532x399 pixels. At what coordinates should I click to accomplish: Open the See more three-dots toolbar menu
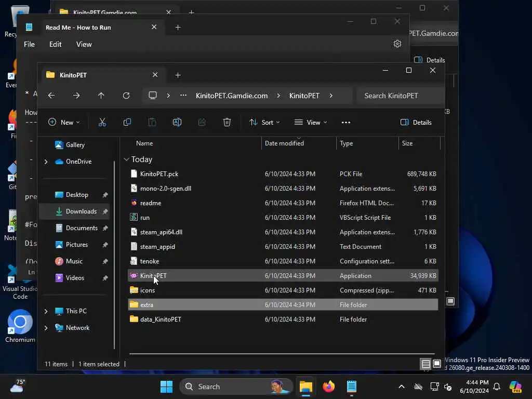[x=345, y=123]
